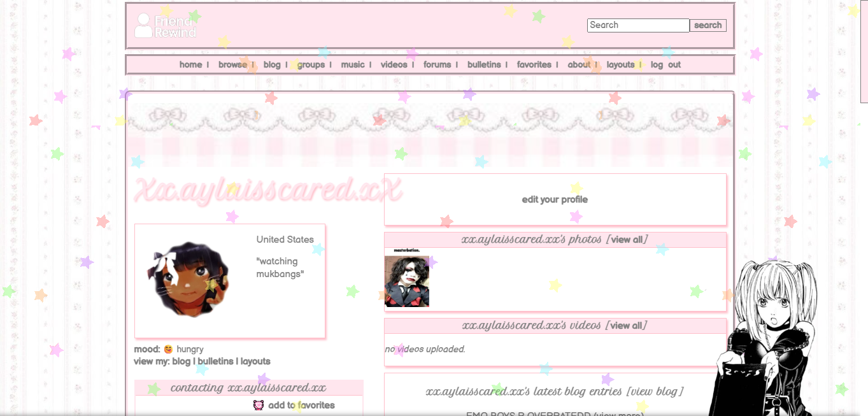Open the bulletins nav link
This screenshot has height=416, width=868.
[484, 64]
